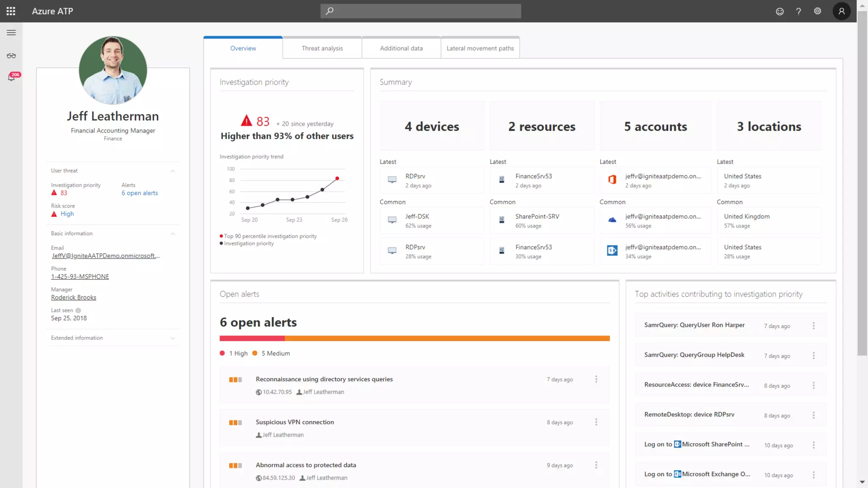
Task: Expand the Extended information section
Action: (172, 338)
